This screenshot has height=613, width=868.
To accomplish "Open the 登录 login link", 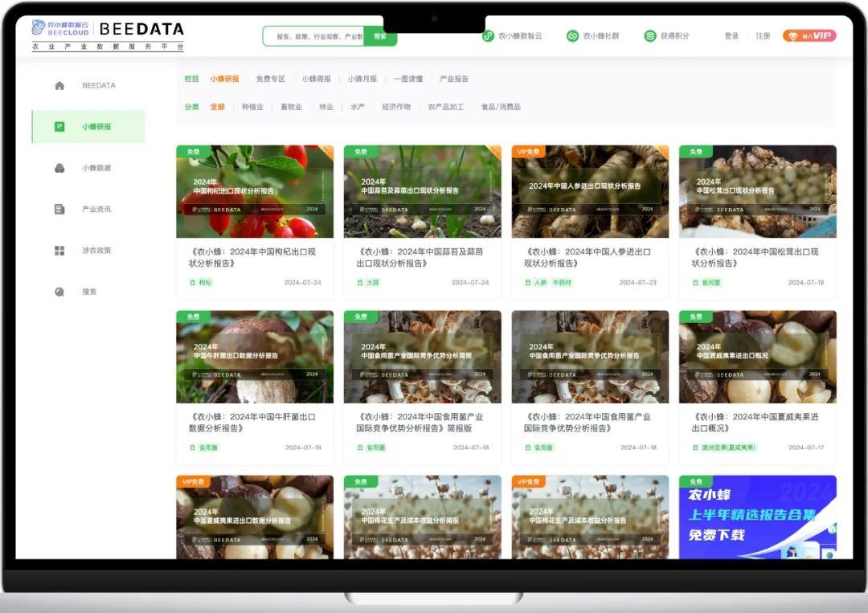I will (732, 36).
